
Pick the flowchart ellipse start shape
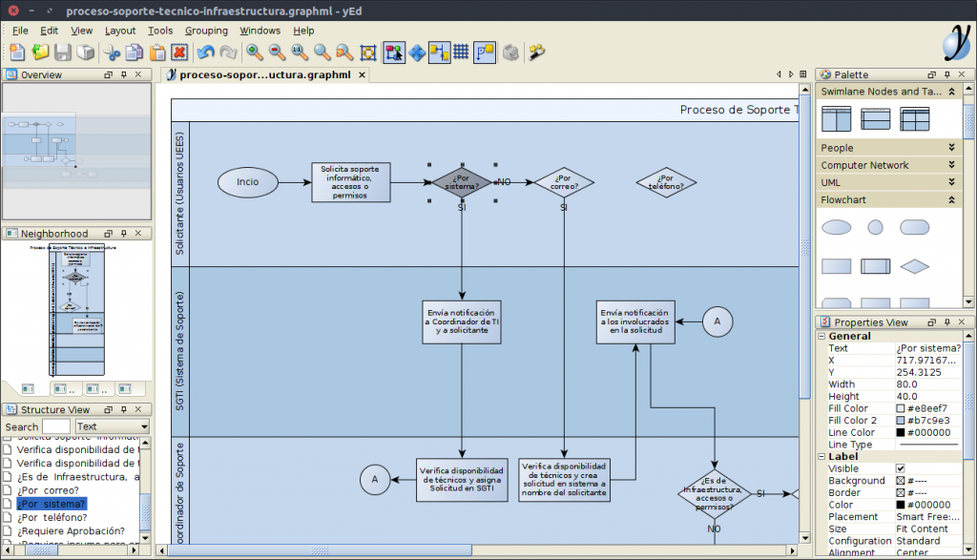[836, 227]
